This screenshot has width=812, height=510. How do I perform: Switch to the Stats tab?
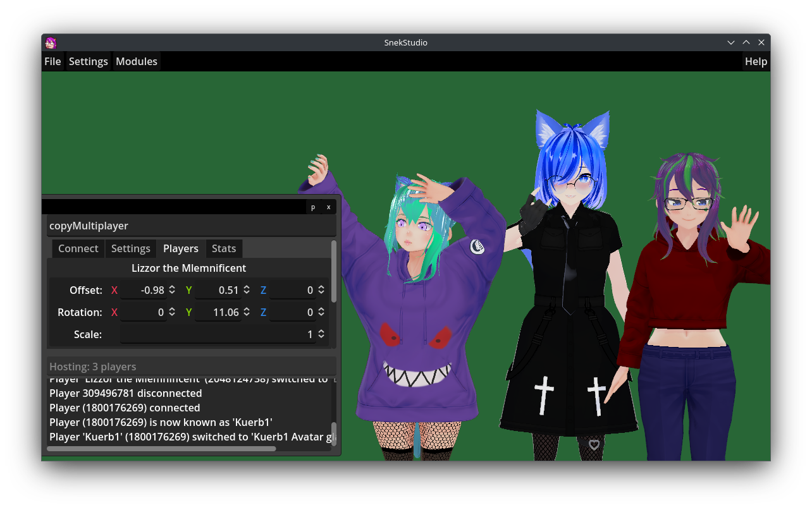[x=224, y=248]
